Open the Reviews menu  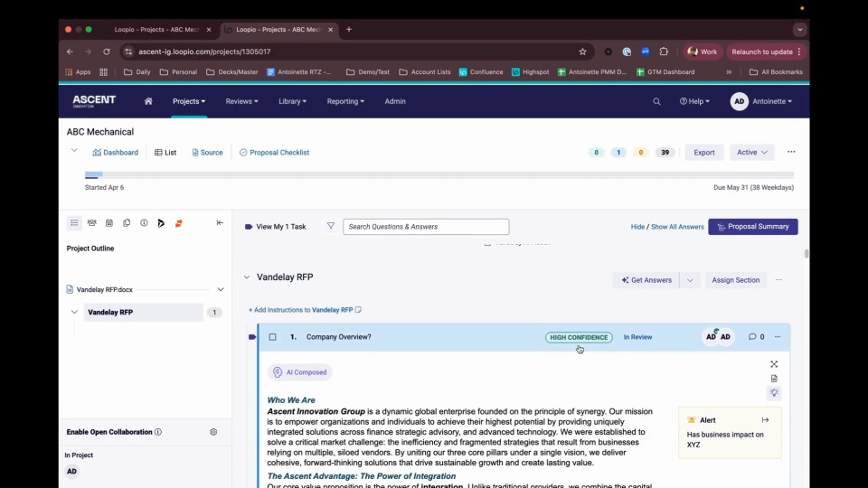pyautogui.click(x=242, y=101)
